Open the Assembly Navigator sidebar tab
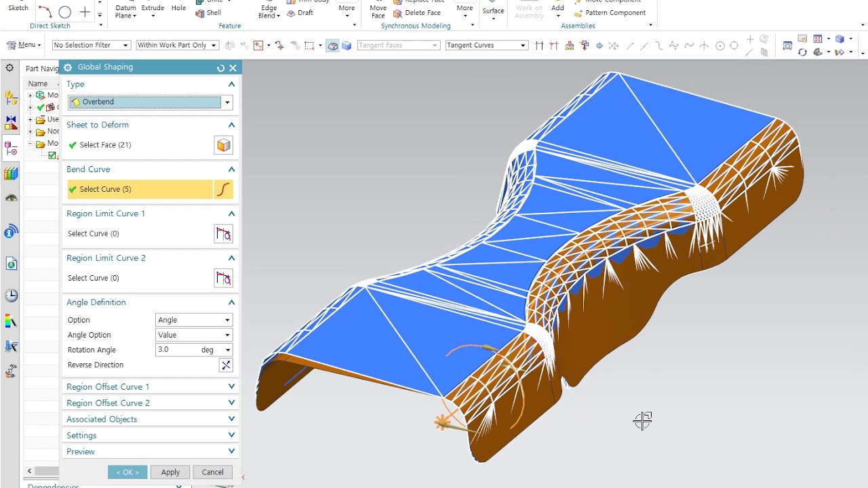This screenshot has height=488, width=868. pos(11,98)
